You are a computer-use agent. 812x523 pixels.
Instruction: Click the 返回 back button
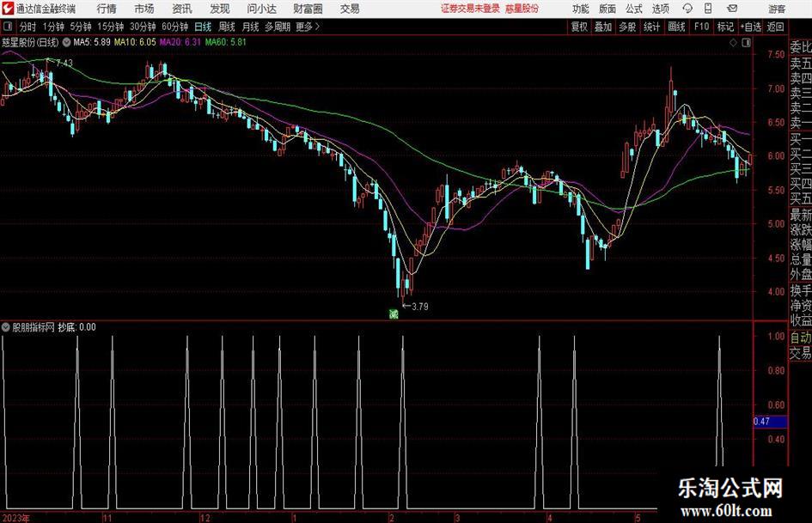[x=775, y=27]
